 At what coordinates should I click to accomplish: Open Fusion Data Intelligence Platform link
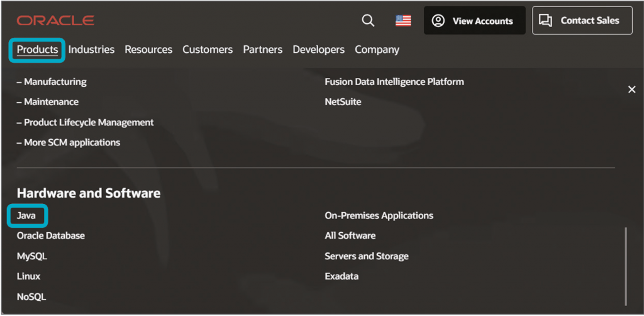(x=394, y=82)
